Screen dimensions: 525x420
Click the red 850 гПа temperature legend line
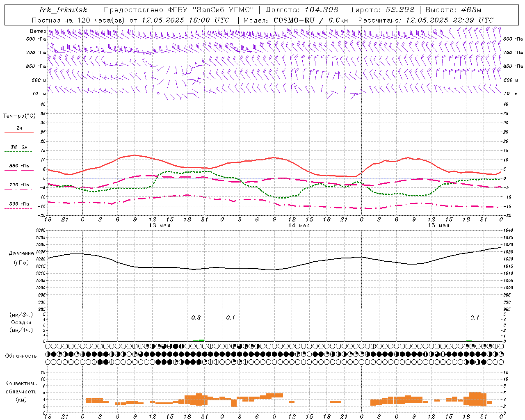click(19, 170)
